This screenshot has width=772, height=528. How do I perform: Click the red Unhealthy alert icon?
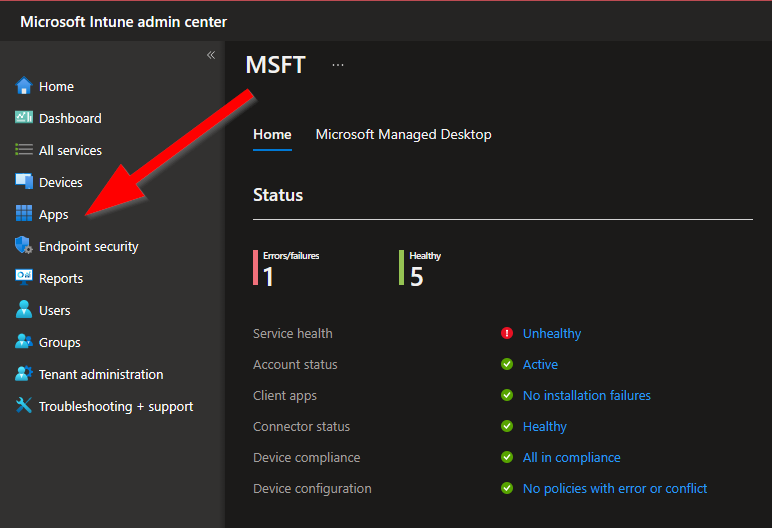(x=507, y=333)
